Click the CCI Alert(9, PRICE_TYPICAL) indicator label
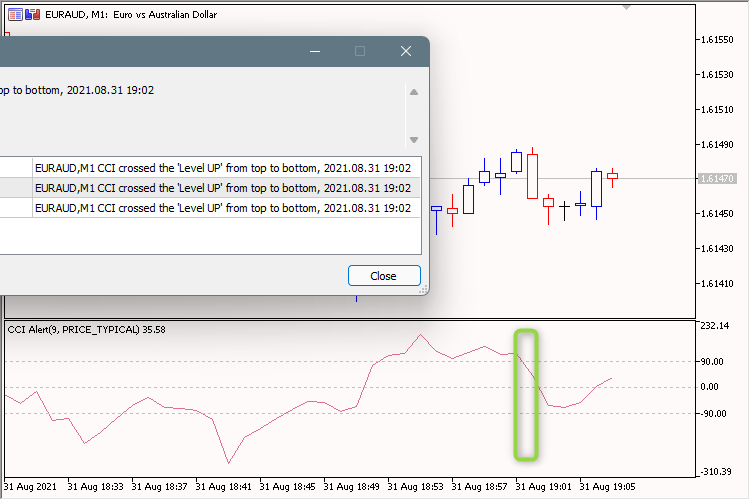The height and width of the screenshot is (500, 750). coord(87,330)
